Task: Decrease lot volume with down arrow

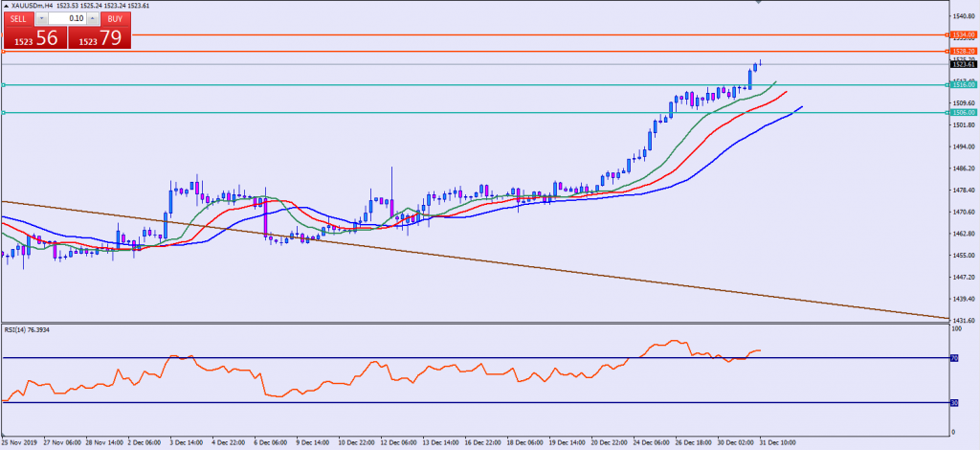Action: pyautogui.click(x=42, y=18)
